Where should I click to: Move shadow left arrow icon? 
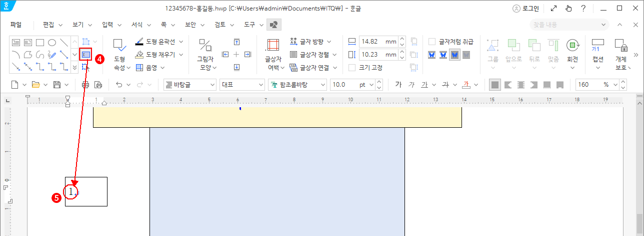(225, 54)
